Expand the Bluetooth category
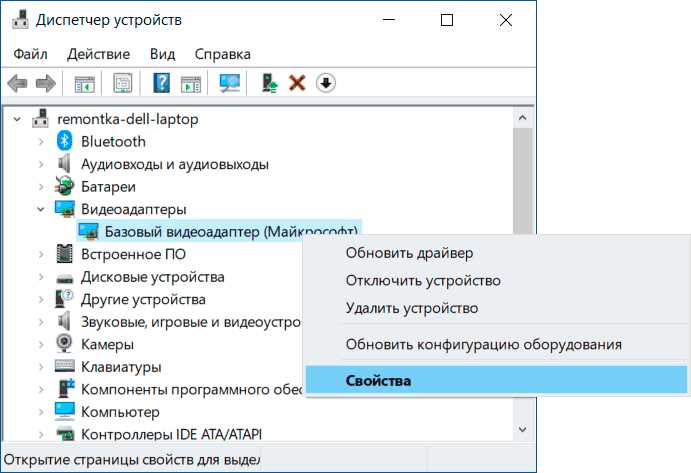The image size is (691, 473). coord(41,142)
